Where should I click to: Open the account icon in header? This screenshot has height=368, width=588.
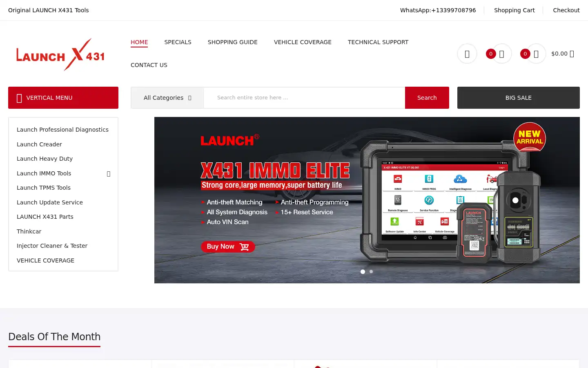tap(467, 54)
